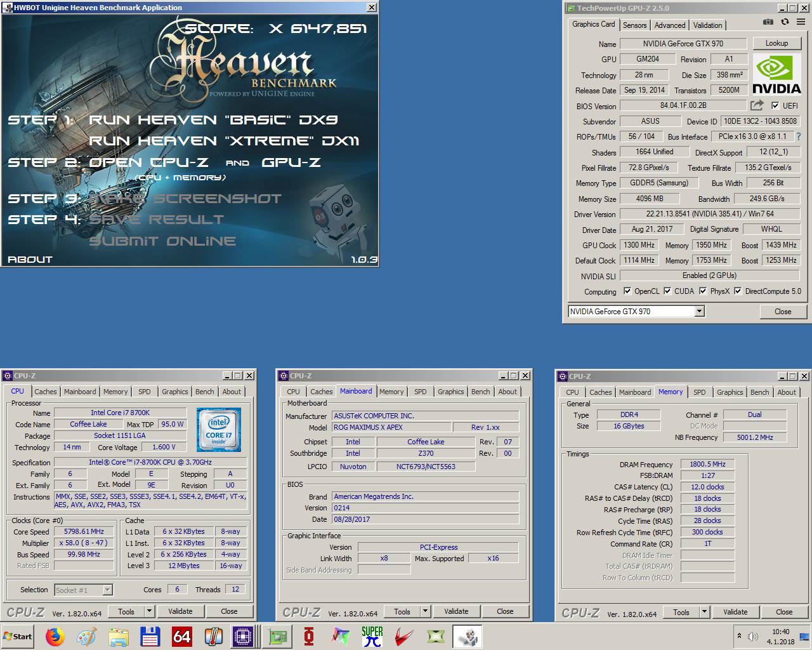Click the NB Frequency value 5001.2 MHz

pos(755,437)
